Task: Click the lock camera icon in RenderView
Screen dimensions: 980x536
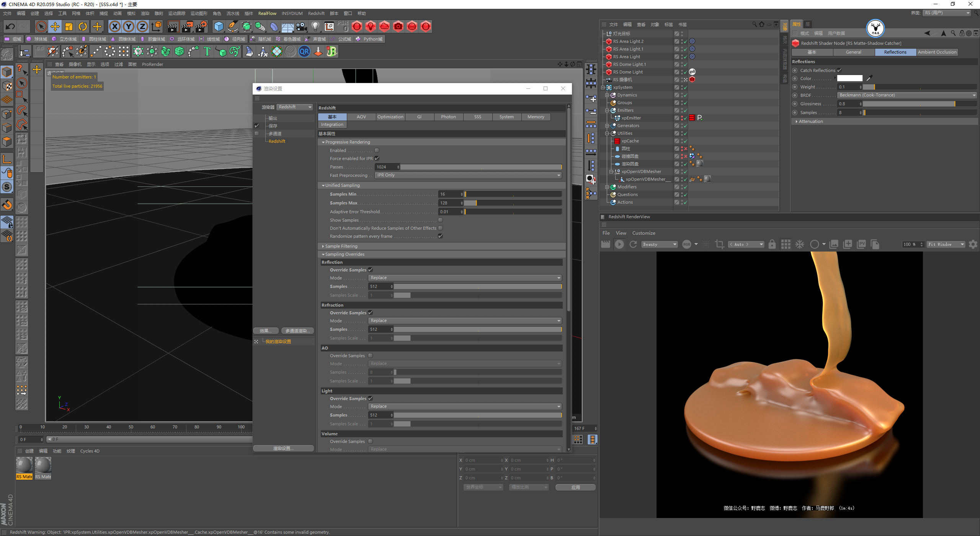Action: (772, 244)
